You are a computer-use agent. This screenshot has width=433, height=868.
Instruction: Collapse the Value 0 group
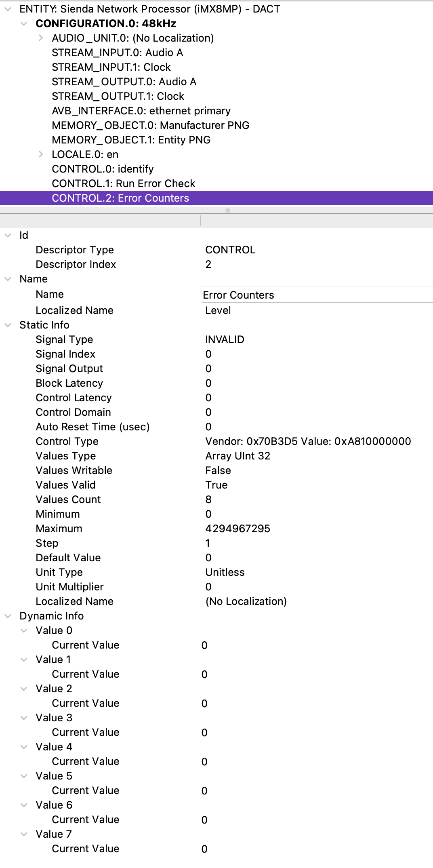tap(24, 630)
